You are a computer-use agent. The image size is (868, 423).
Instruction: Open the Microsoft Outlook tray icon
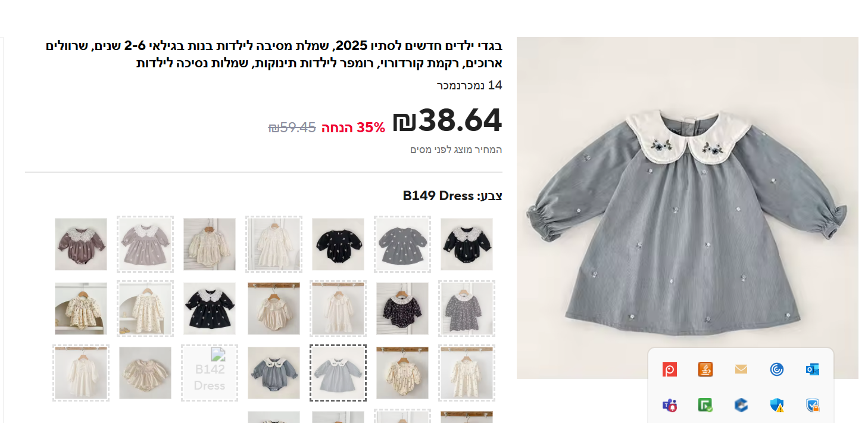pos(813,369)
